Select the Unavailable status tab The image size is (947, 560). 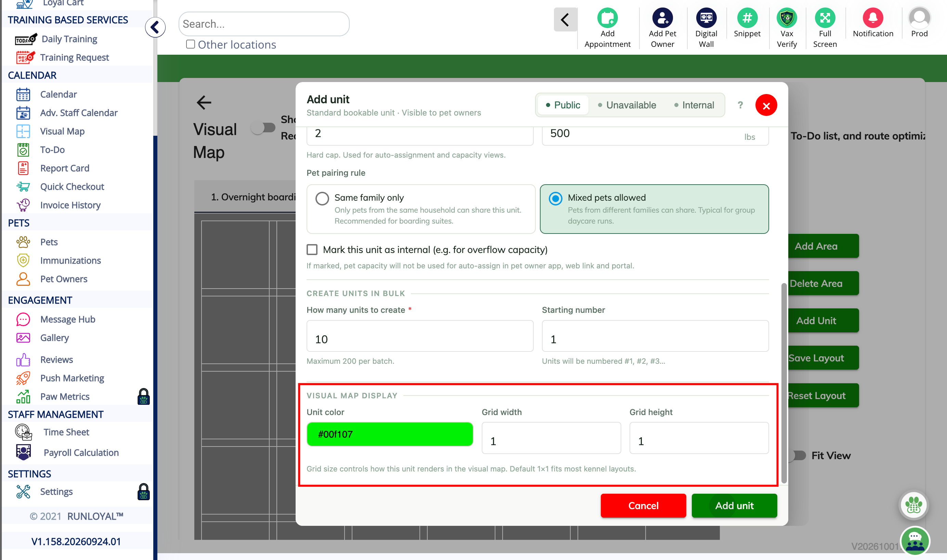click(x=627, y=105)
